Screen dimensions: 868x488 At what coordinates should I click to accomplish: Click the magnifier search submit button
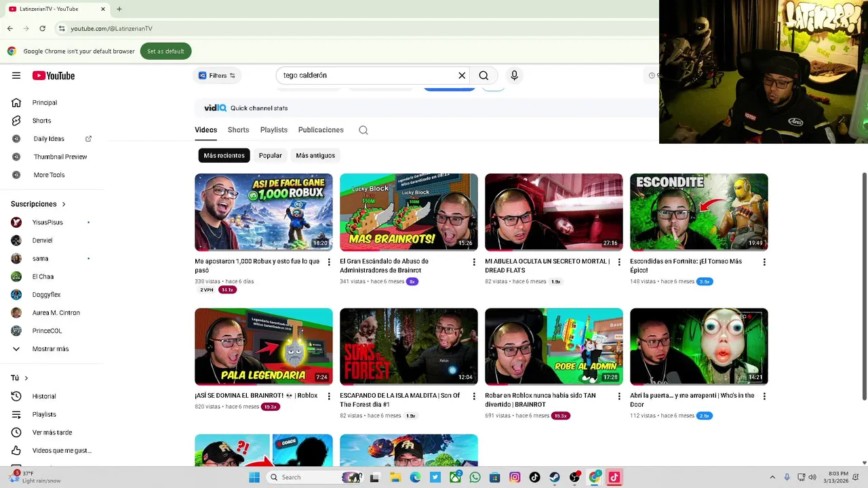484,75
